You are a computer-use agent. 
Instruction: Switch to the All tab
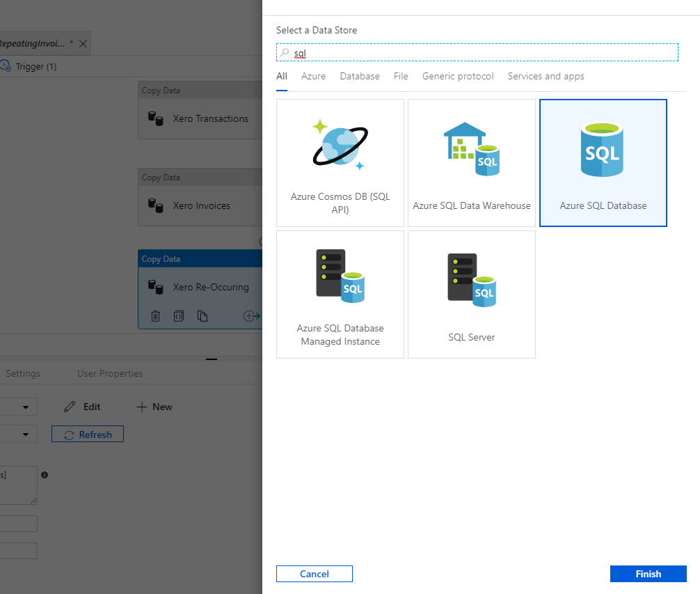click(x=282, y=77)
